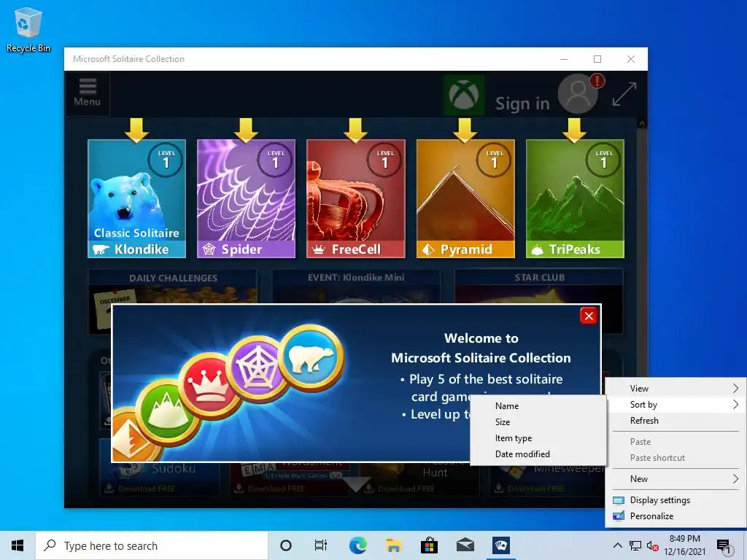Open the Recycle Bin desktop icon
Screen dimensions: 747x560
point(28,29)
